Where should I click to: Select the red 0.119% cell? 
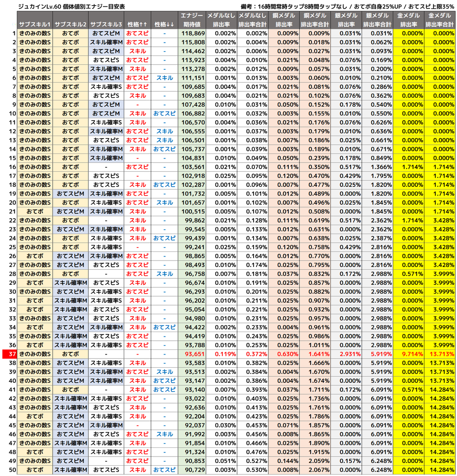(x=222, y=354)
